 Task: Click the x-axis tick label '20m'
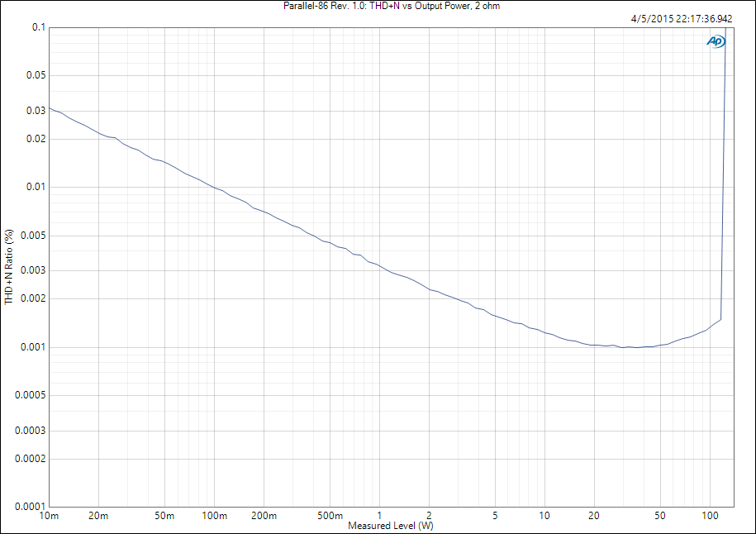point(98,516)
